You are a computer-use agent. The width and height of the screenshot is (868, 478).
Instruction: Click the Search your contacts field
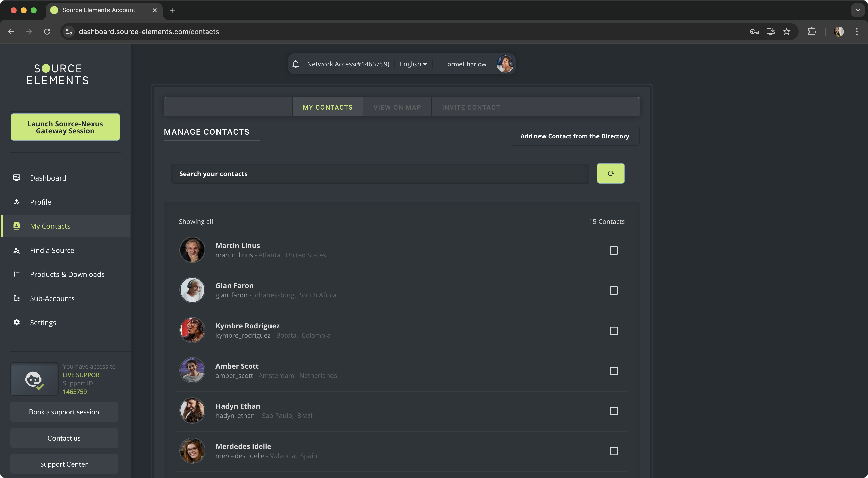pos(380,174)
